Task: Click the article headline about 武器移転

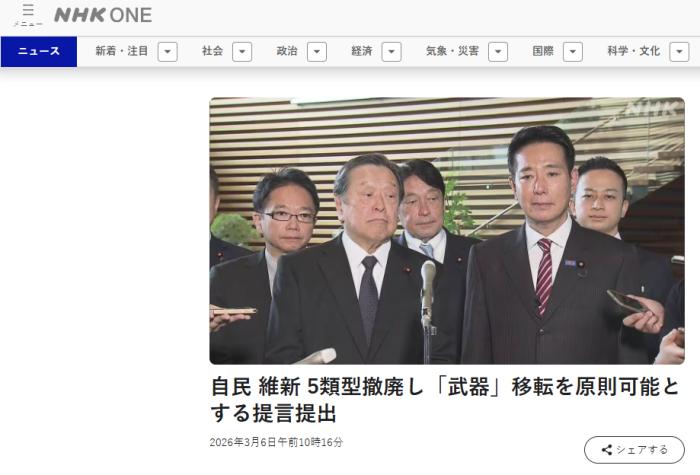Action: 445,400
